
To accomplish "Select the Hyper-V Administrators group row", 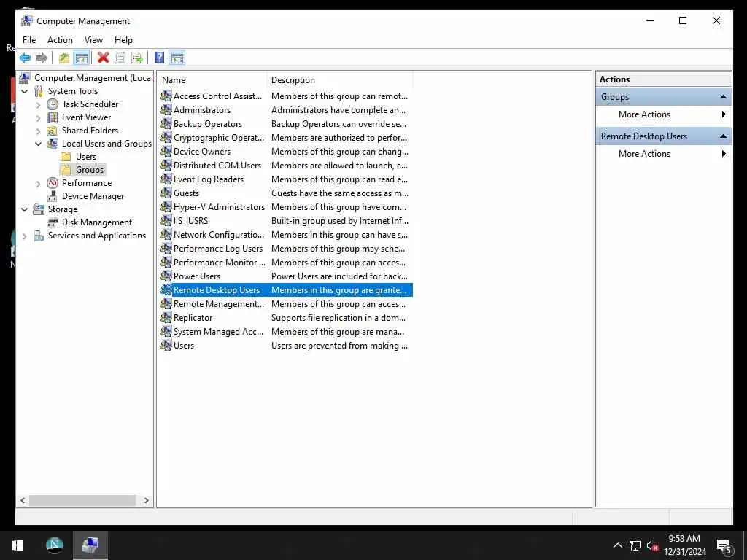I will point(286,207).
